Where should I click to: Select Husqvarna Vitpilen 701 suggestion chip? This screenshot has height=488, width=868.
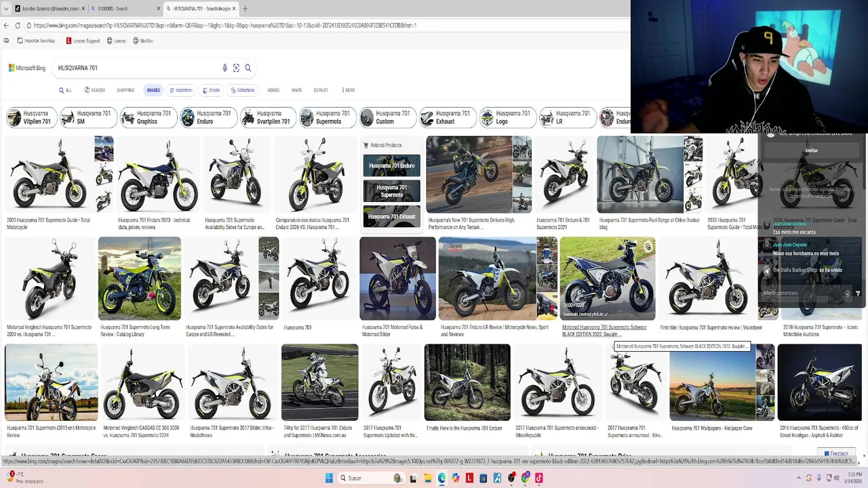point(31,118)
